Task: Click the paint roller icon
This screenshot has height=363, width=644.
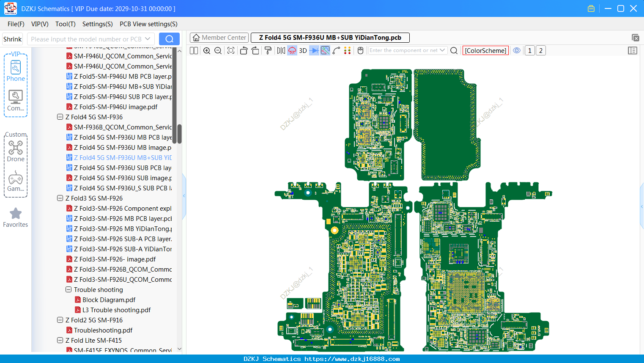Action: coord(268,51)
